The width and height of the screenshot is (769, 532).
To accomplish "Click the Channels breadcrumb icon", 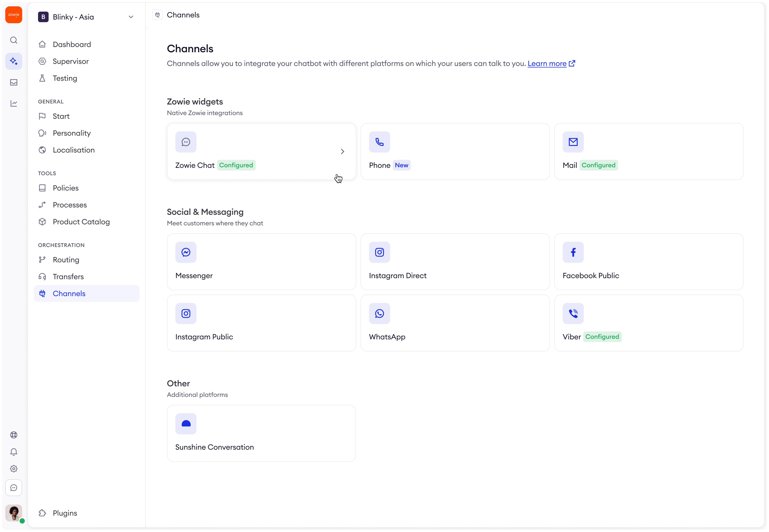I will pos(157,15).
